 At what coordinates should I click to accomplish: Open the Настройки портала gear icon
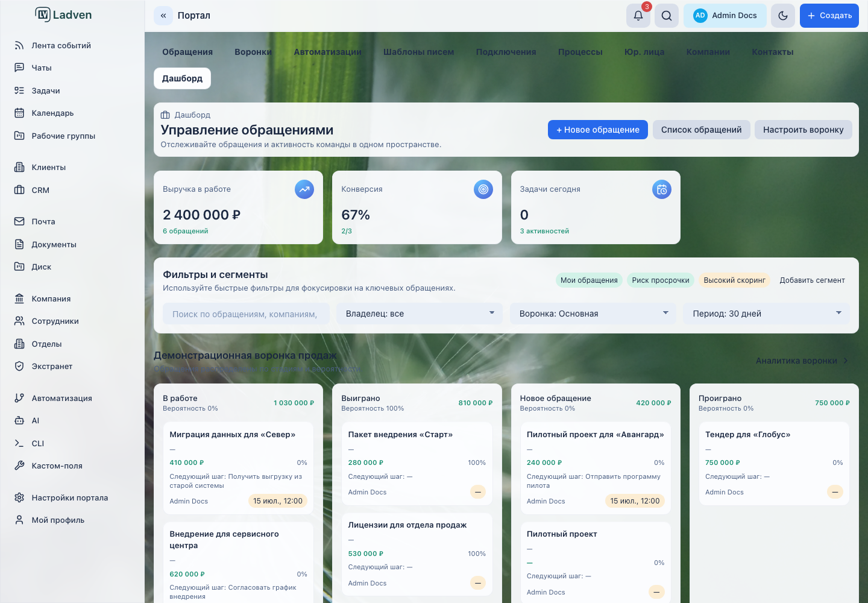(19, 497)
